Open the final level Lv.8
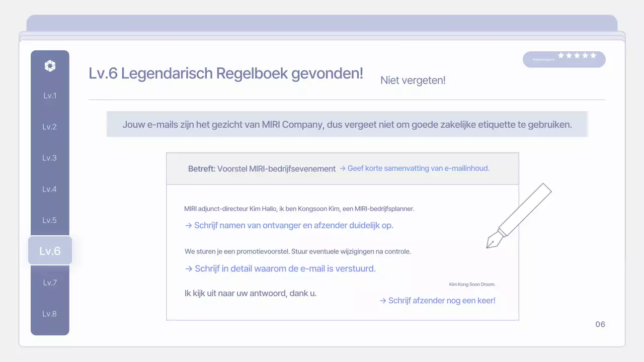Image resolution: width=644 pixels, height=362 pixels. pos(50,314)
